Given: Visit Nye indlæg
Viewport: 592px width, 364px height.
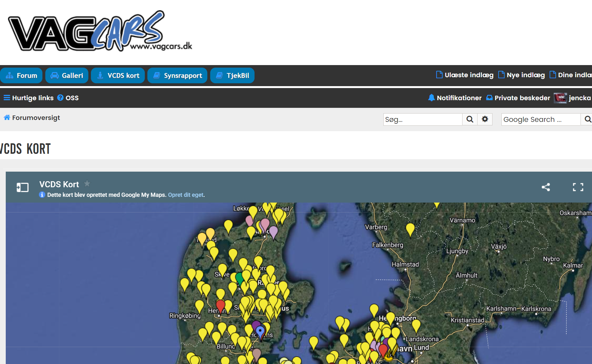Looking at the screenshot, I should click(521, 75).
